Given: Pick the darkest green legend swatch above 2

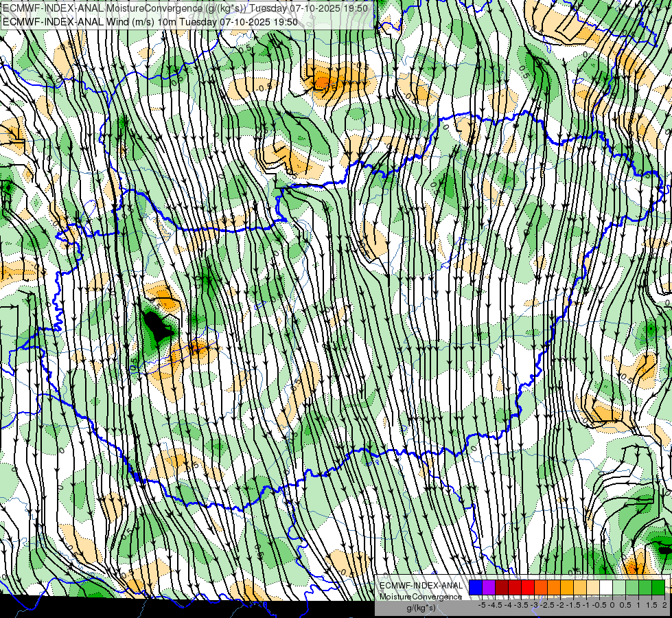Looking at the screenshot, I should click(658, 587).
